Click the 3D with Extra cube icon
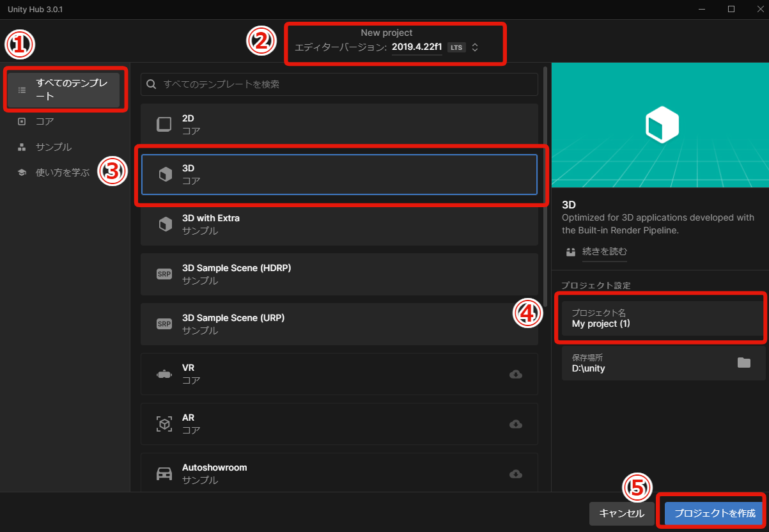This screenshot has height=532, width=769. pyautogui.click(x=165, y=224)
